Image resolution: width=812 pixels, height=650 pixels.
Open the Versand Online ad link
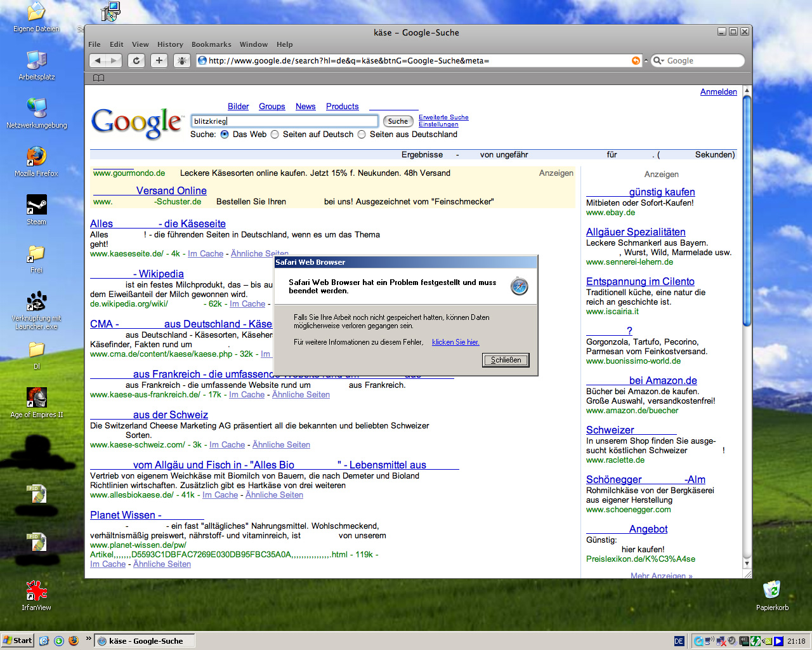click(150, 190)
